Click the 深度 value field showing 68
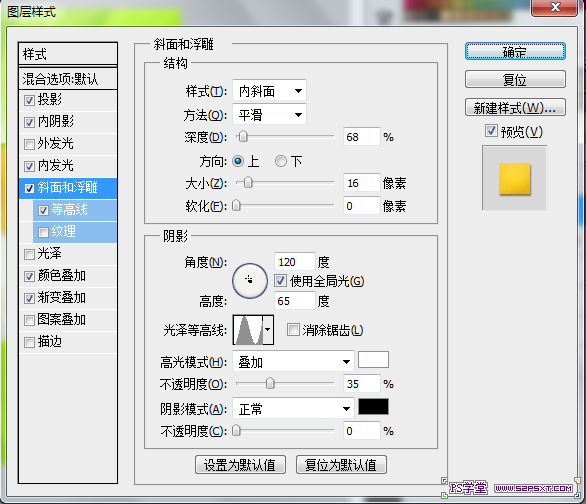The width and height of the screenshot is (586, 504). (362, 137)
